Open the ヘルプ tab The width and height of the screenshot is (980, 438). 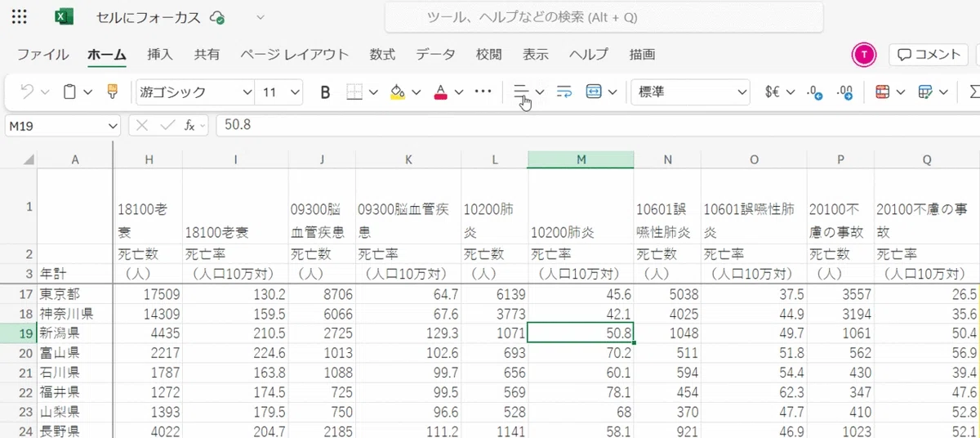[589, 55]
